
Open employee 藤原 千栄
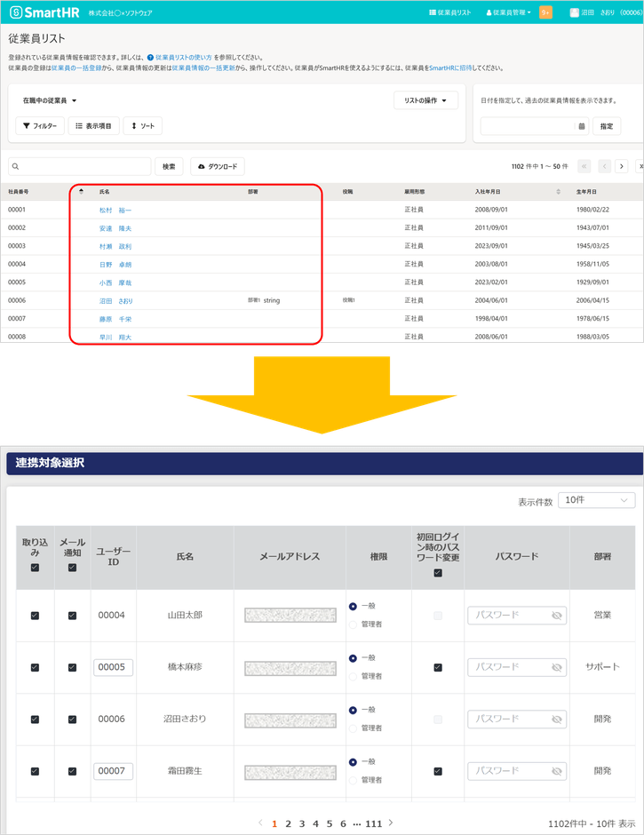(115, 319)
